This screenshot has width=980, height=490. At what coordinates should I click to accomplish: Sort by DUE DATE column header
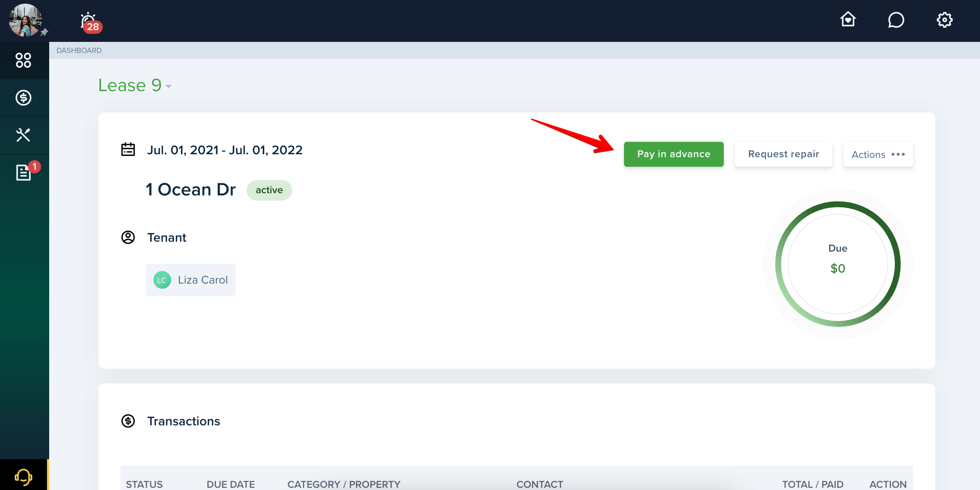(x=231, y=484)
